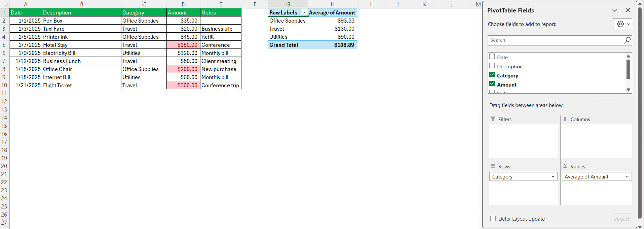Close the PivotTable Fields pane
Image resolution: width=644 pixels, height=229 pixels.
coord(628,10)
